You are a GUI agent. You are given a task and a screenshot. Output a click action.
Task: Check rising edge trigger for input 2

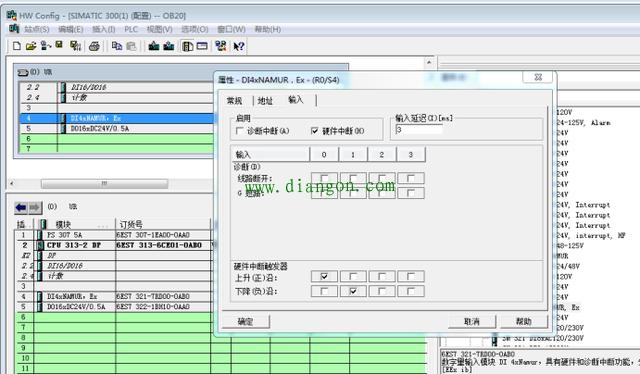point(382,276)
